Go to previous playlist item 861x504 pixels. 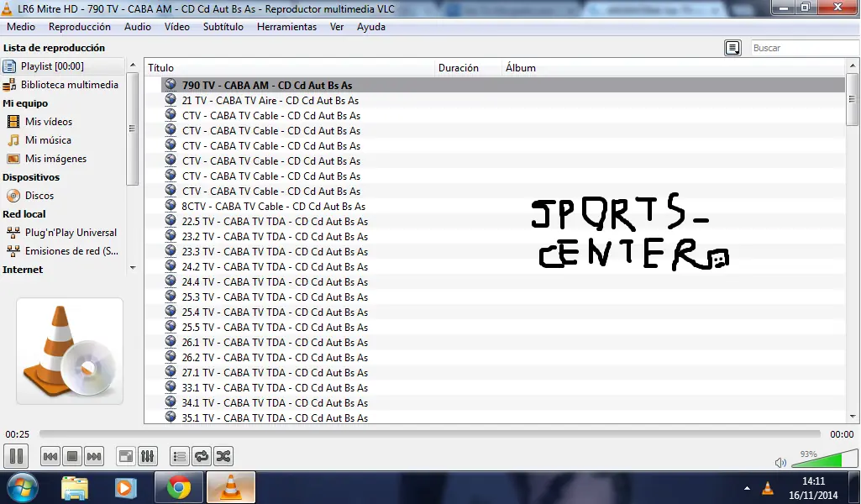coord(50,456)
